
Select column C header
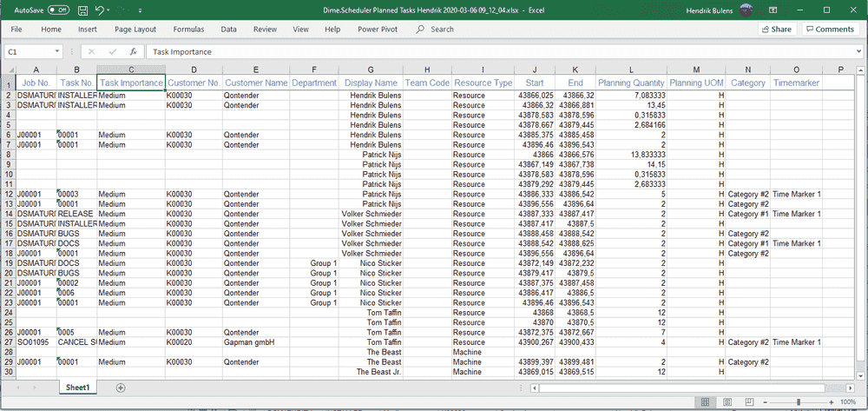coord(131,70)
